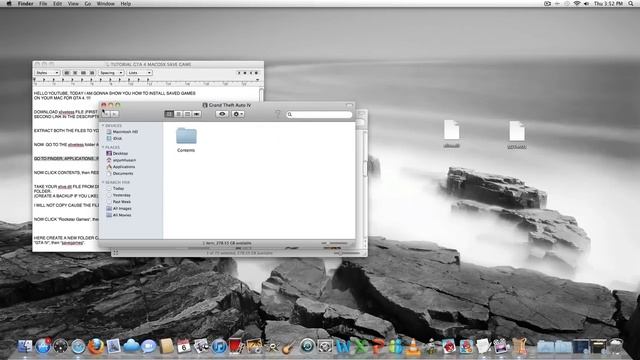Click the Wi-Fi status icon
The height and width of the screenshot is (360, 640).
point(577,4)
